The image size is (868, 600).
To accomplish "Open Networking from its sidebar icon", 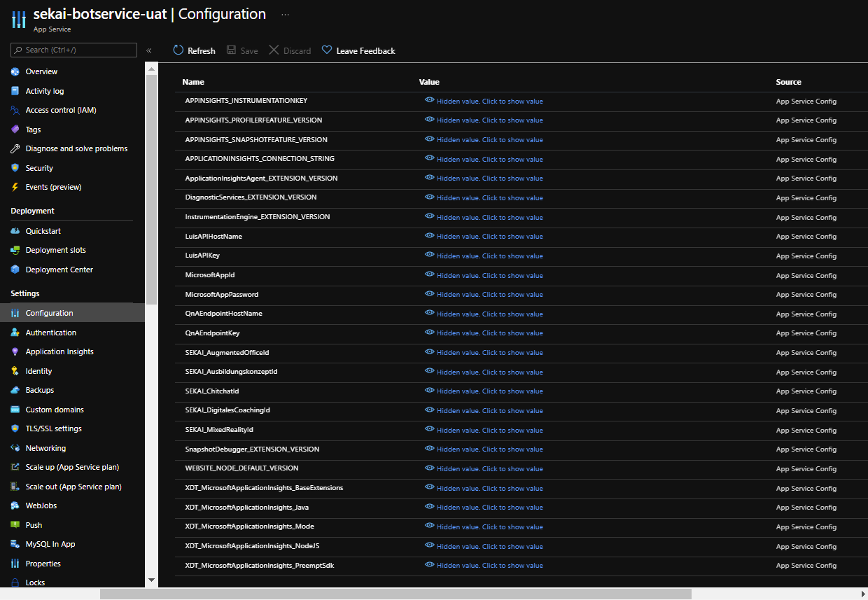I will point(15,447).
